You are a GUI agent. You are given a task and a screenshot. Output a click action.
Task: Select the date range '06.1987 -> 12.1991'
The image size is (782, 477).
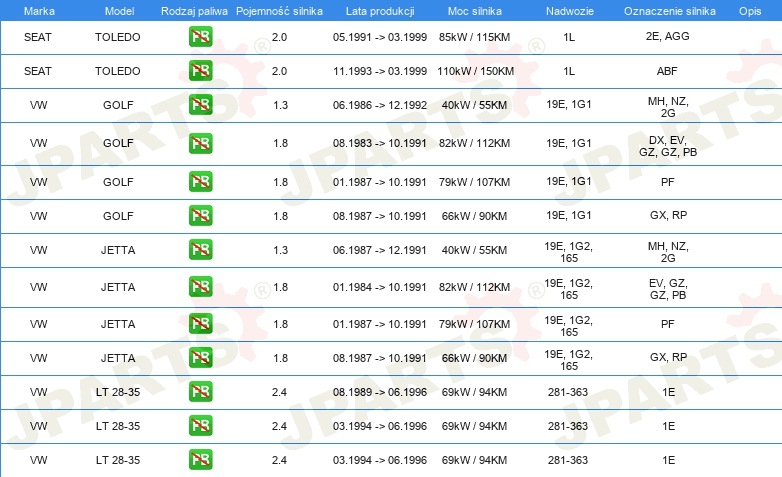(380, 250)
